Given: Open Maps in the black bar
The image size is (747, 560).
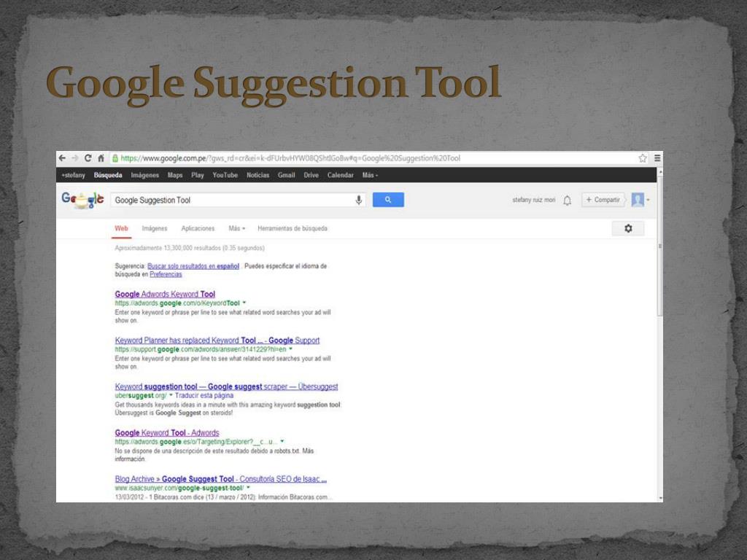Looking at the screenshot, I should pos(175,175).
